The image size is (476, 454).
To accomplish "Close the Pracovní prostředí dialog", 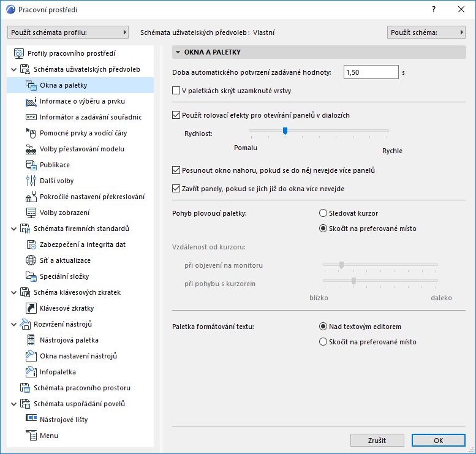I will pyautogui.click(x=461, y=9).
